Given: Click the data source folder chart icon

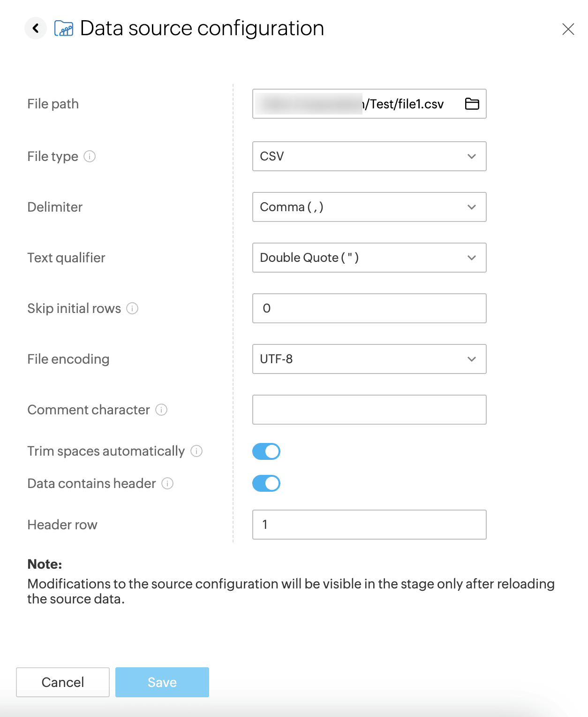Looking at the screenshot, I should click(64, 29).
